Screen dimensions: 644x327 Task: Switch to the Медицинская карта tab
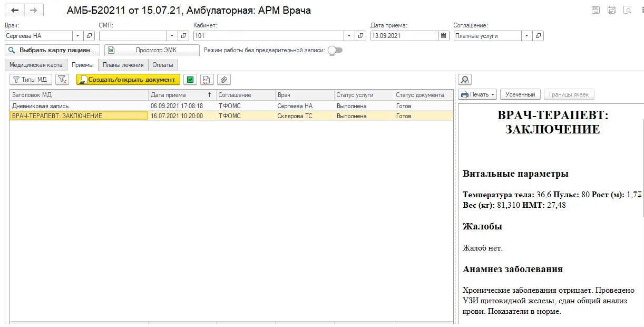coord(37,65)
